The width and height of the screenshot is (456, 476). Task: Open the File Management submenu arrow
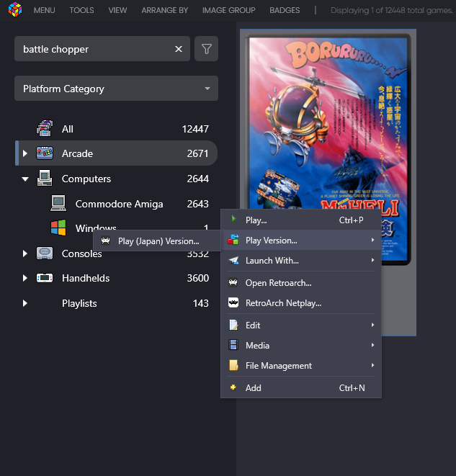pos(372,365)
